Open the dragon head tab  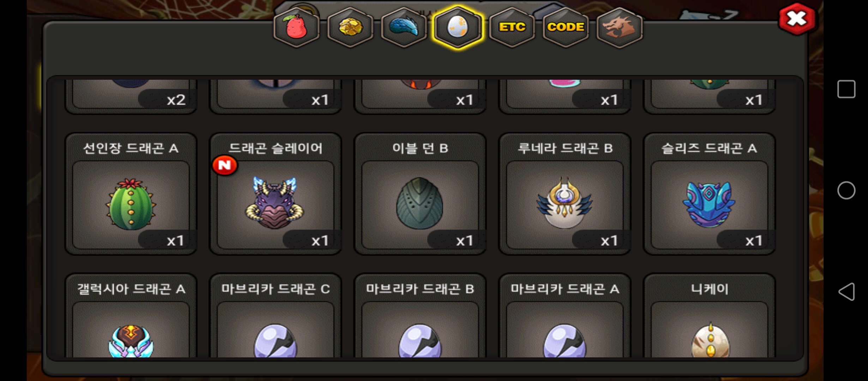coord(619,28)
